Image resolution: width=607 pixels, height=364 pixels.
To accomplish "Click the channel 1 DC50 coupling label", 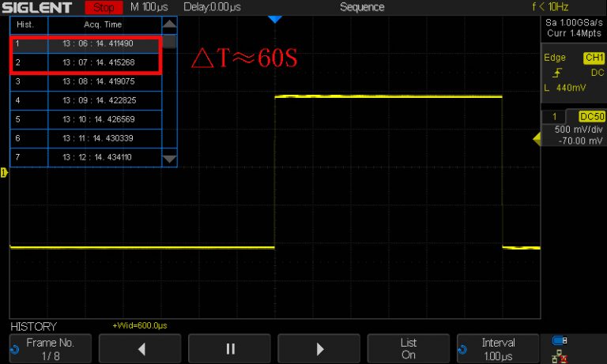I will (591, 116).
